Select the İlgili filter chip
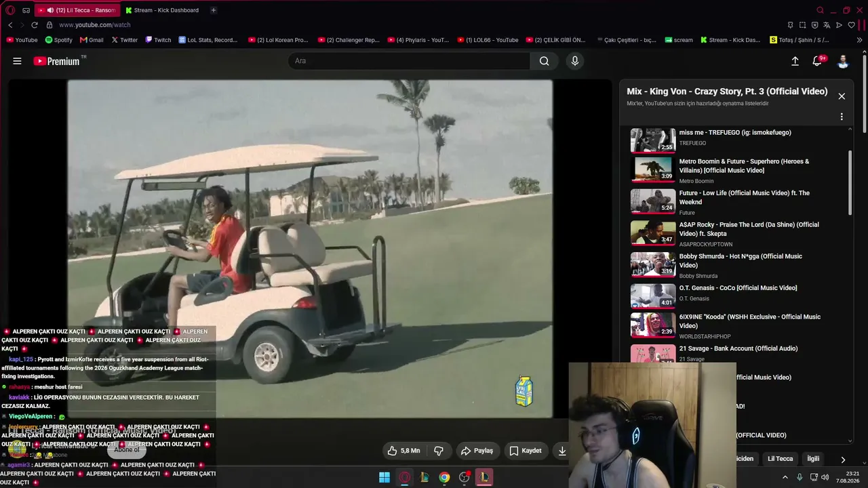 (813, 459)
